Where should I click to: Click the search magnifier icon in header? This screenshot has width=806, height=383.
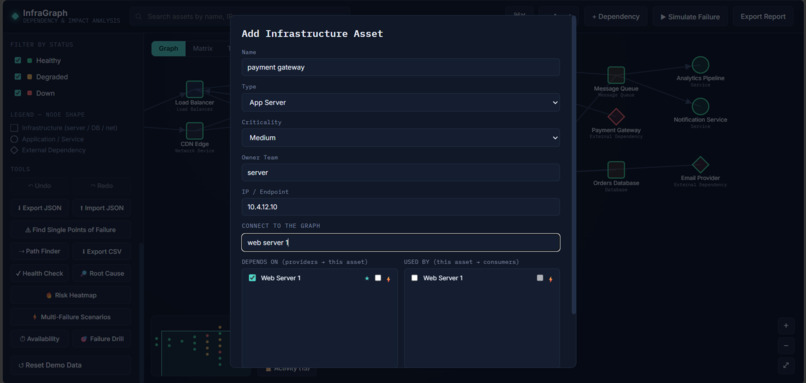[139, 17]
